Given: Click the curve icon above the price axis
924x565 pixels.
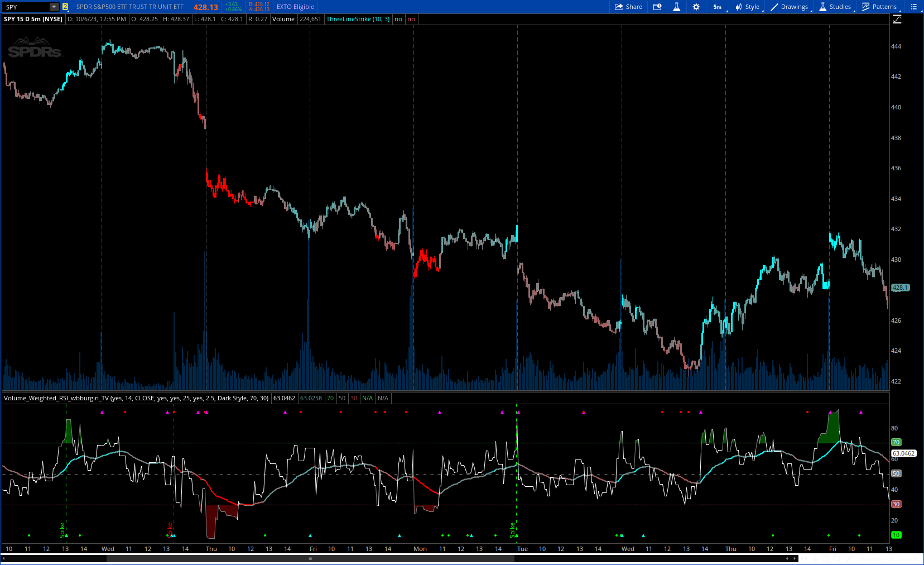Looking at the screenshot, I should [x=897, y=19].
